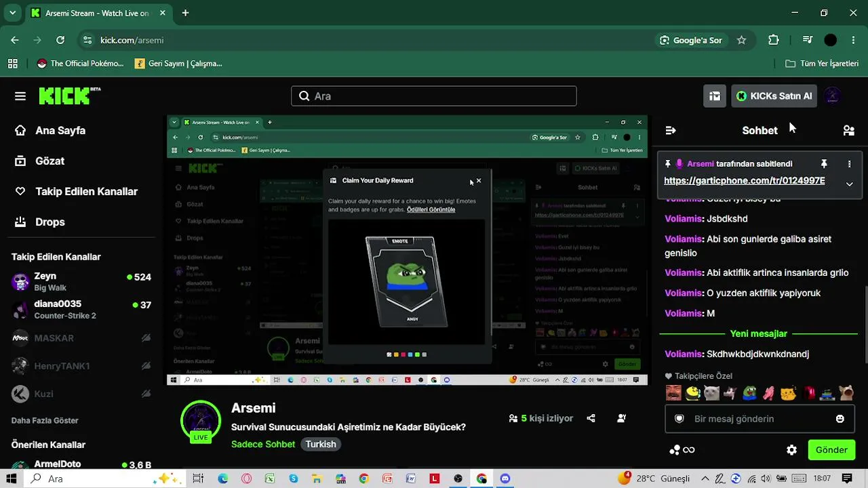
Task: Open the Chrome tab search dropdown
Action: [12, 13]
